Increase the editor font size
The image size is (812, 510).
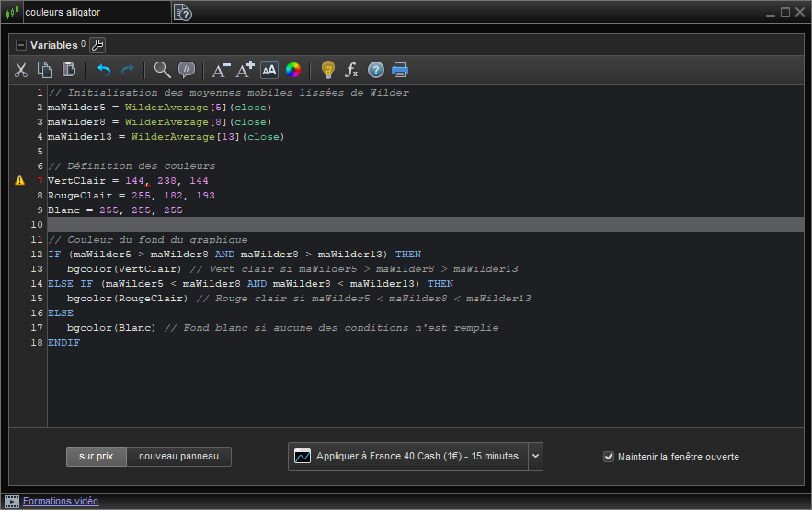[x=245, y=70]
